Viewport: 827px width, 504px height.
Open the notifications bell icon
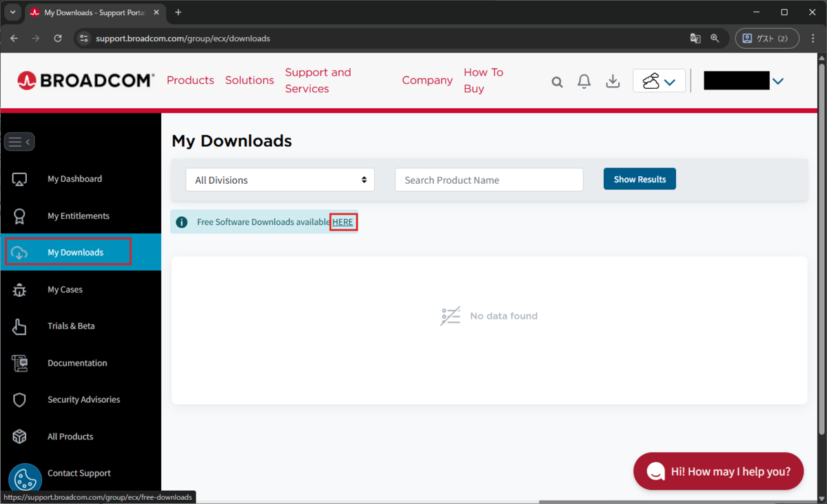coord(584,81)
